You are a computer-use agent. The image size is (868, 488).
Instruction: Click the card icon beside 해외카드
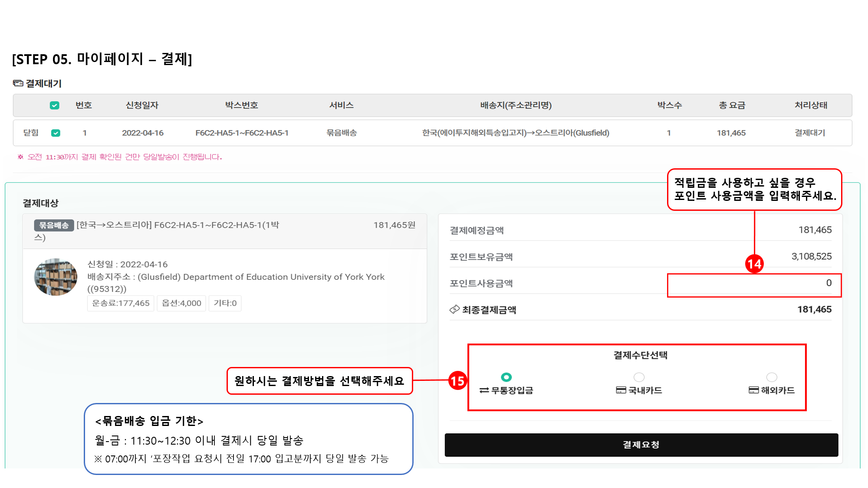(x=753, y=390)
